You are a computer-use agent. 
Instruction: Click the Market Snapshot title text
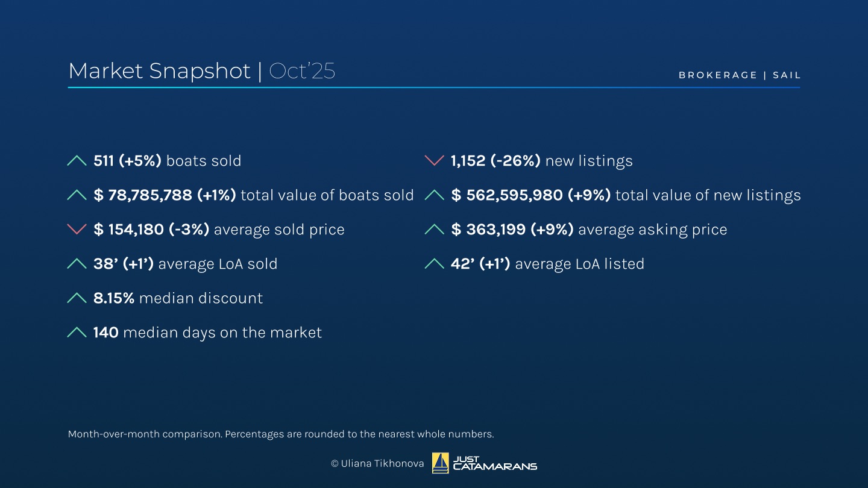[x=159, y=71]
